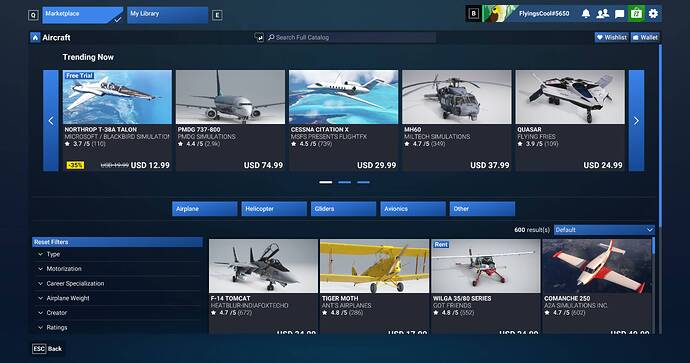This screenshot has width=690, height=363.
Task: Click USD 37.99 price of MH60
Action: pyautogui.click(x=490, y=165)
